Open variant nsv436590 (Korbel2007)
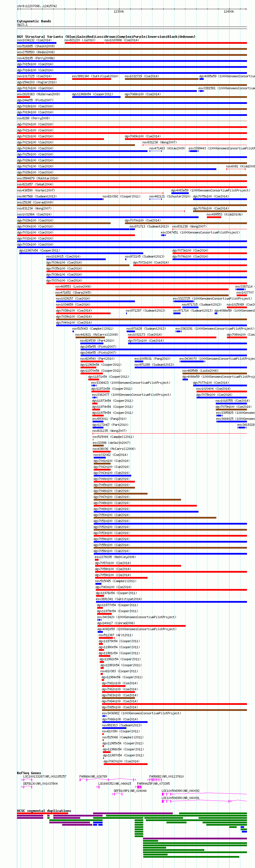Viewport: 255px width, 868px height. pyautogui.click(x=36, y=190)
